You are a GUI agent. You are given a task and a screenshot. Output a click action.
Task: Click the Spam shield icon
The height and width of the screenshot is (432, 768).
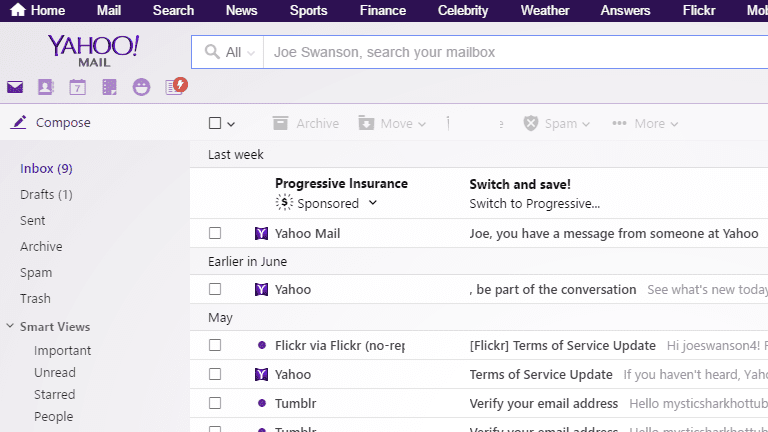coord(531,123)
